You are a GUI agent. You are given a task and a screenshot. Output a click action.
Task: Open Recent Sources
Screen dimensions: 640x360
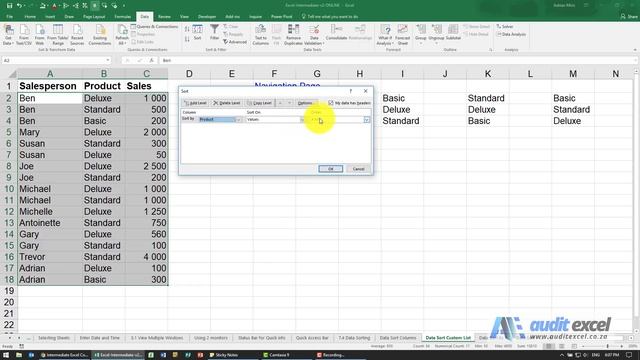coord(77,35)
